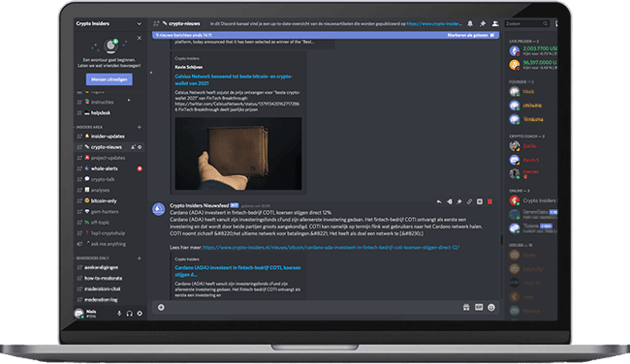Open the Celsius Network article link
The width and height of the screenshot is (630, 364).
click(x=233, y=79)
